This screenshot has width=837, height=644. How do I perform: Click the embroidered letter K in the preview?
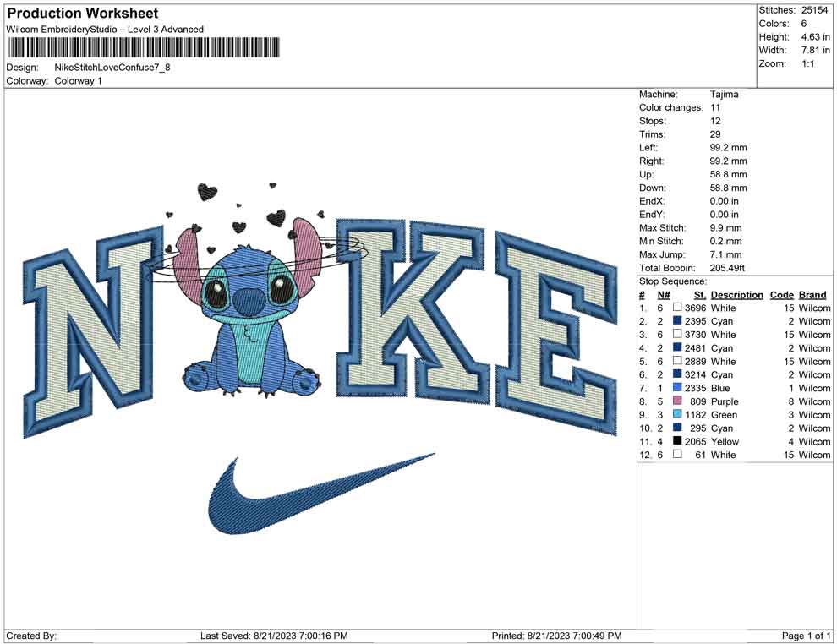[x=411, y=310]
